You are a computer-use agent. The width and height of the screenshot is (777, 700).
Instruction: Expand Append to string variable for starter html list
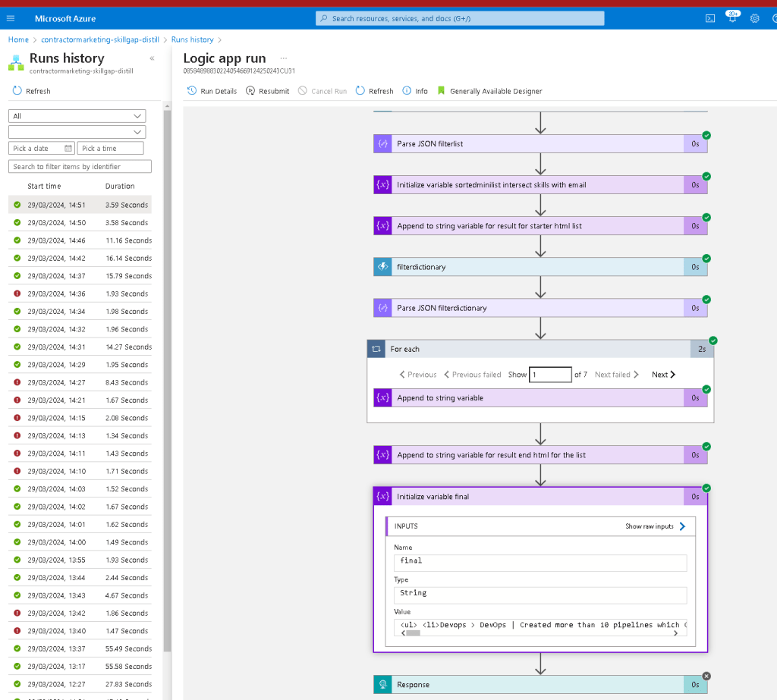tap(540, 226)
